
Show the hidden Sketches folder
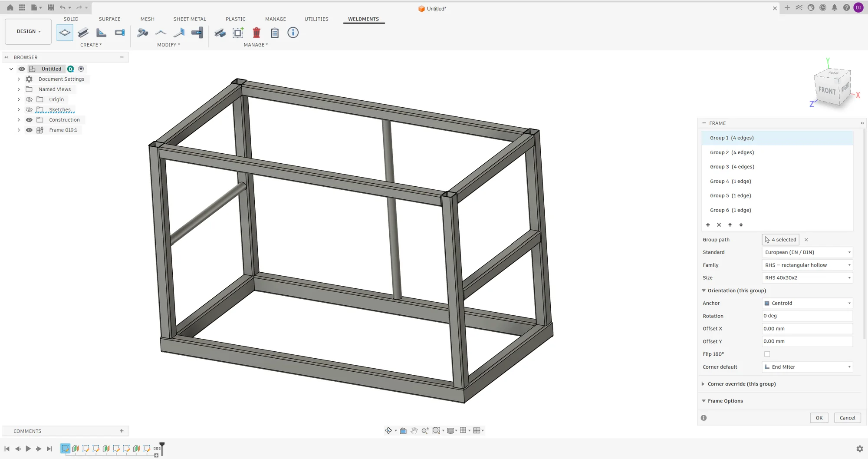click(29, 109)
